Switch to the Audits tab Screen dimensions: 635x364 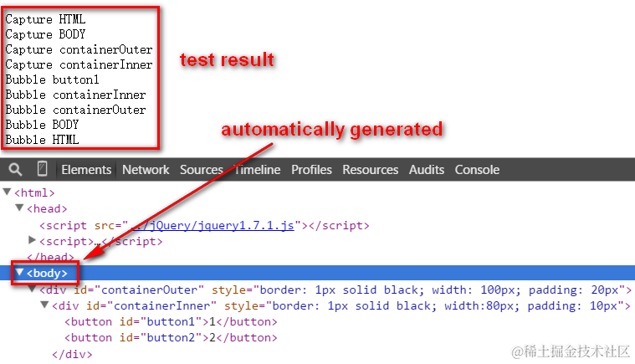[x=427, y=170]
